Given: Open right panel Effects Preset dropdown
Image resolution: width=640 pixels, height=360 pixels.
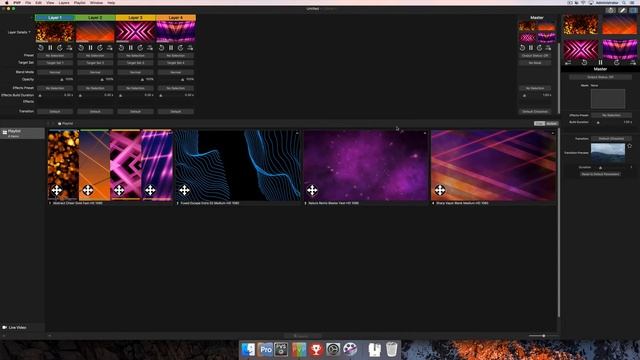Looking at the screenshot, I should (611, 116).
